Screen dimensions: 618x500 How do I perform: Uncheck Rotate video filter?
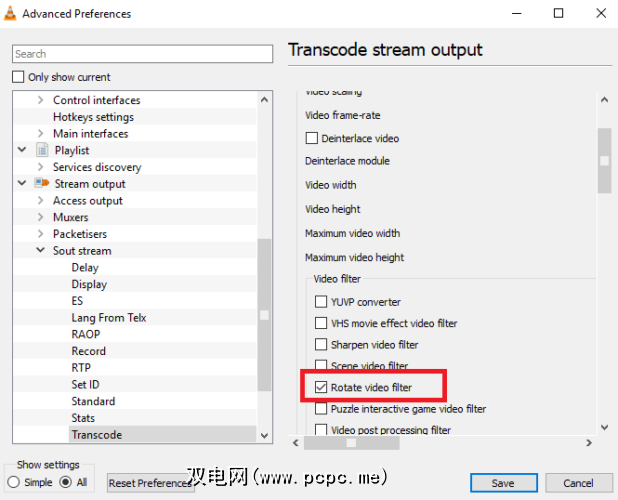[x=321, y=387]
